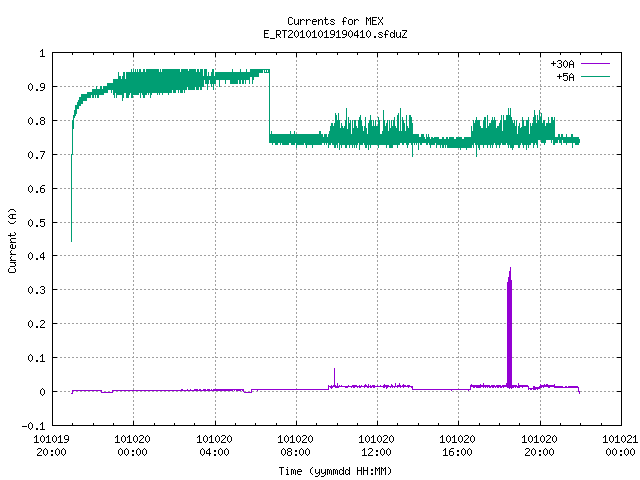Click the x-axis tick label 101019 20:00
This screenshot has height=480, width=640.
[x=51, y=445]
